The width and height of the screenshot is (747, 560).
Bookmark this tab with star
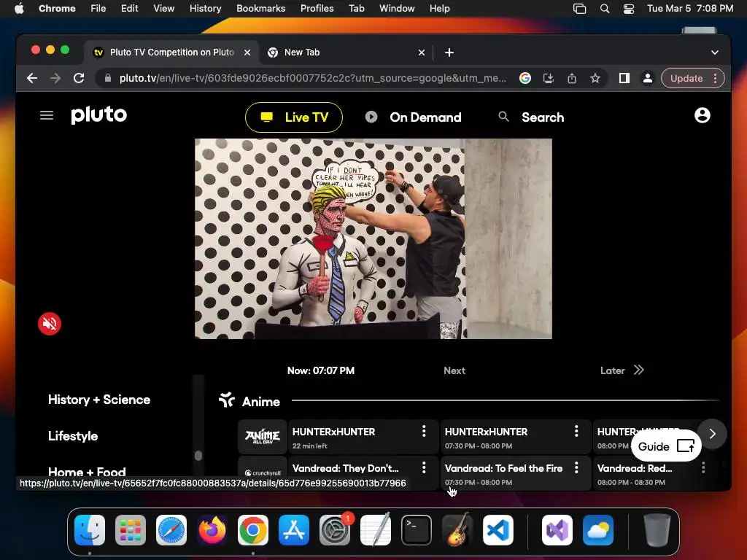[595, 78]
